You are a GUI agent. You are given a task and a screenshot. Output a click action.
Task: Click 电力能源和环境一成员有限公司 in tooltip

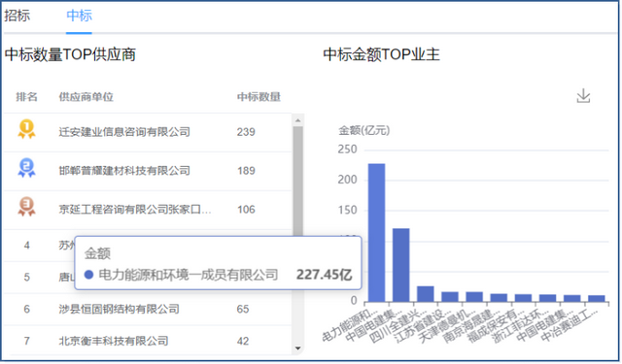[188, 275]
